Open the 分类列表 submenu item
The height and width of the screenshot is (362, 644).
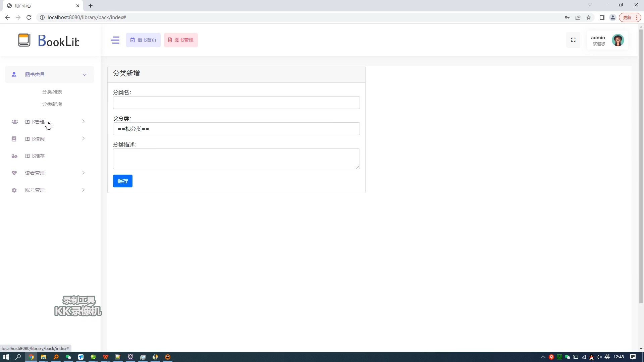pyautogui.click(x=52, y=92)
